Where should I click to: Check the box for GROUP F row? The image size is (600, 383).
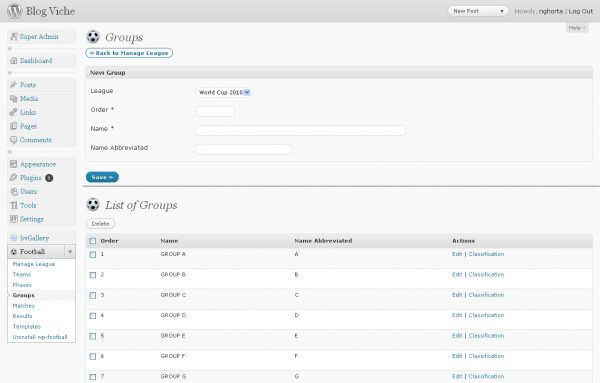point(93,357)
